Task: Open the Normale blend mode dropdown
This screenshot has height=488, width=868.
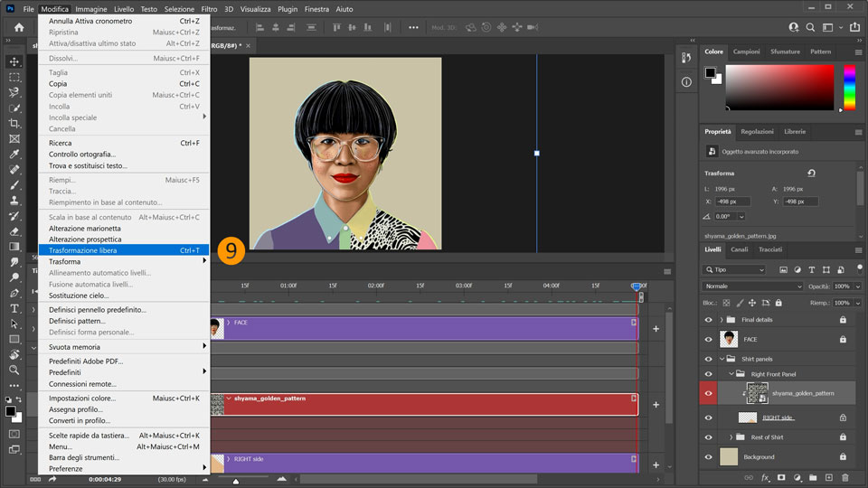Action: (x=753, y=286)
